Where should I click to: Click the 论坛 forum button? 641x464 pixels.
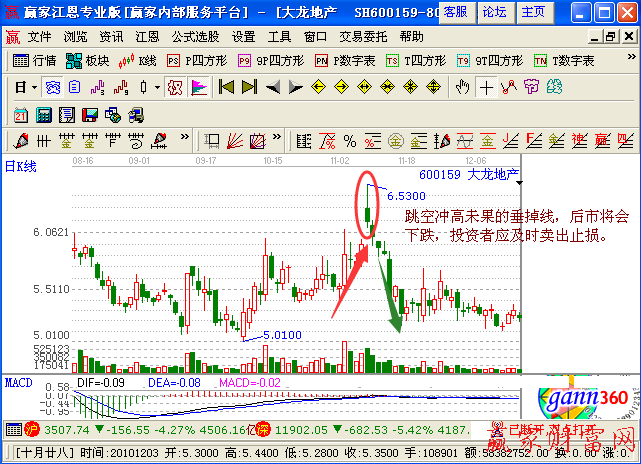496,13
